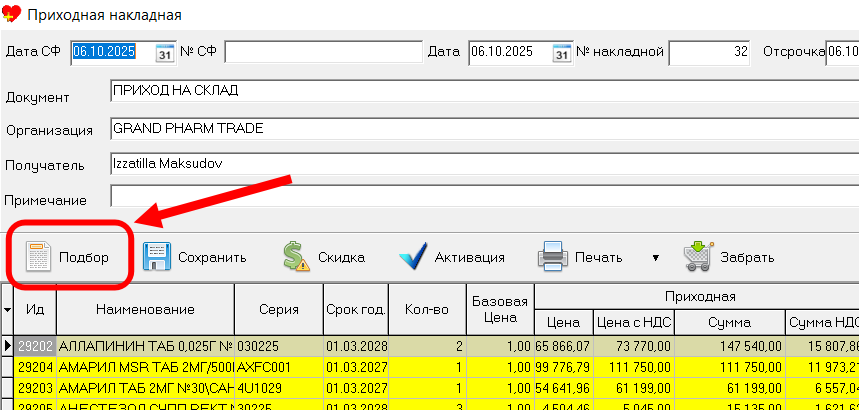859x410 pixels.
Task: Click the Кол-во column header
Action: point(427,309)
